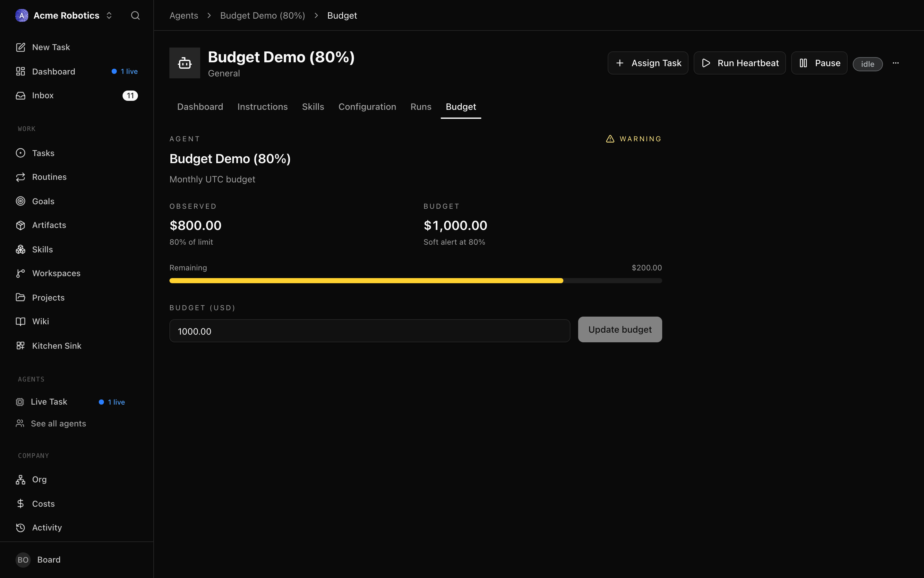Click the Budget breadcrumb current page
This screenshot has width=924, height=578.
tap(342, 15)
